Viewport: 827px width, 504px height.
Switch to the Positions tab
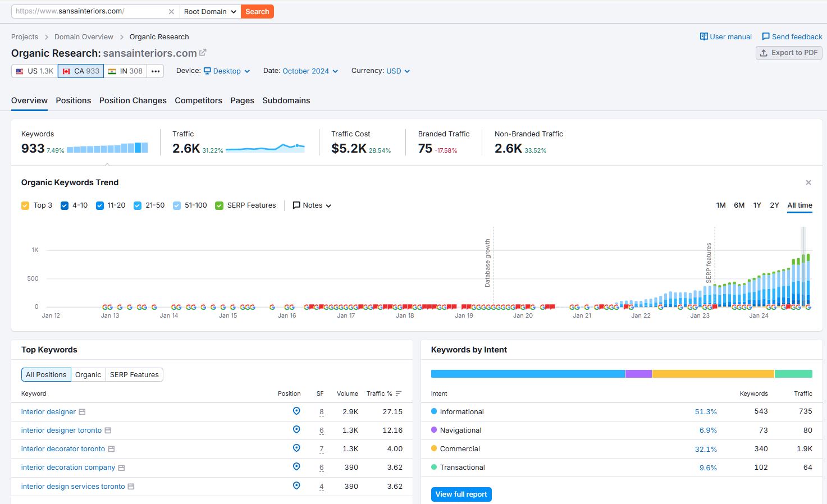coord(74,100)
